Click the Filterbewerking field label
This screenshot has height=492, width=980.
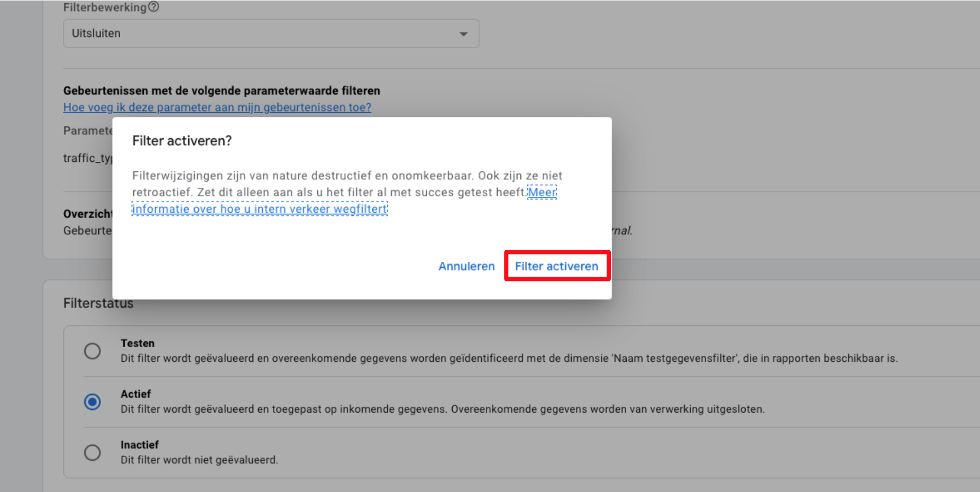[105, 7]
